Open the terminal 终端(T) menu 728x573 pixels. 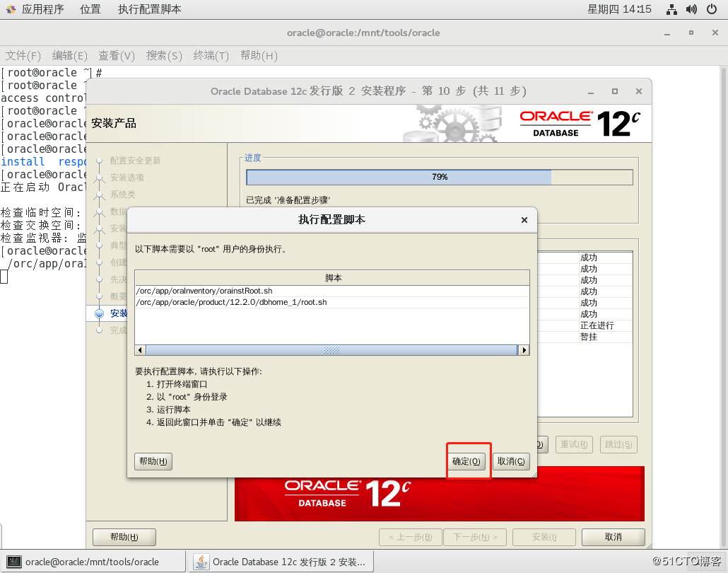pyautogui.click(x=211, y=56)
